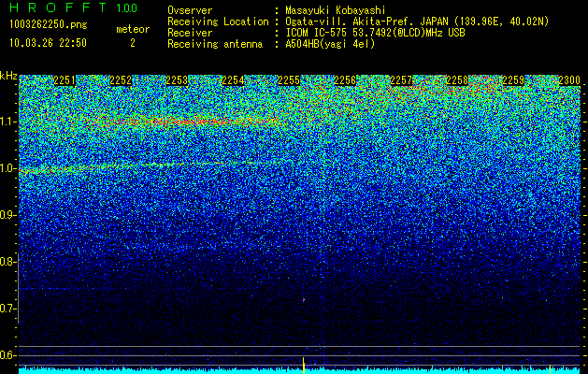Click the 2257 time marker
The width and height of the screenshot is (588, 374).
(x=401, y=80)
